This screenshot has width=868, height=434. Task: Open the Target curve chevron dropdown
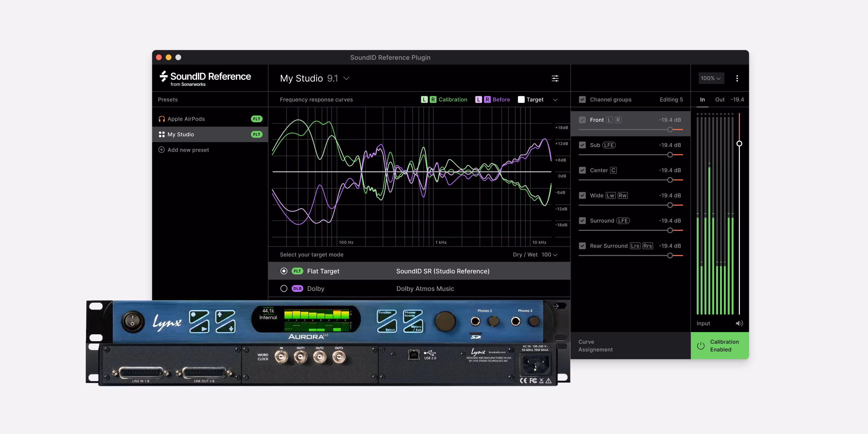(x=555, y=99)
